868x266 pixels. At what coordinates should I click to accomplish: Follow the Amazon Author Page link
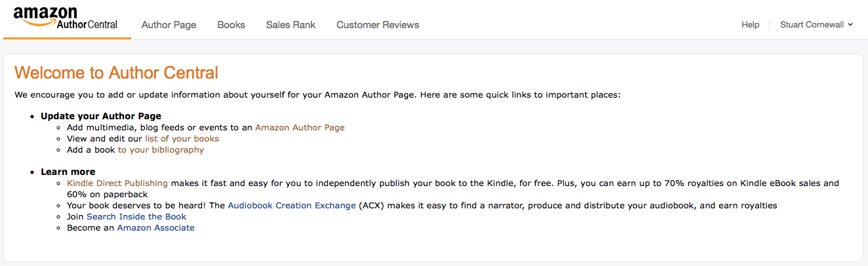point(300,128)
